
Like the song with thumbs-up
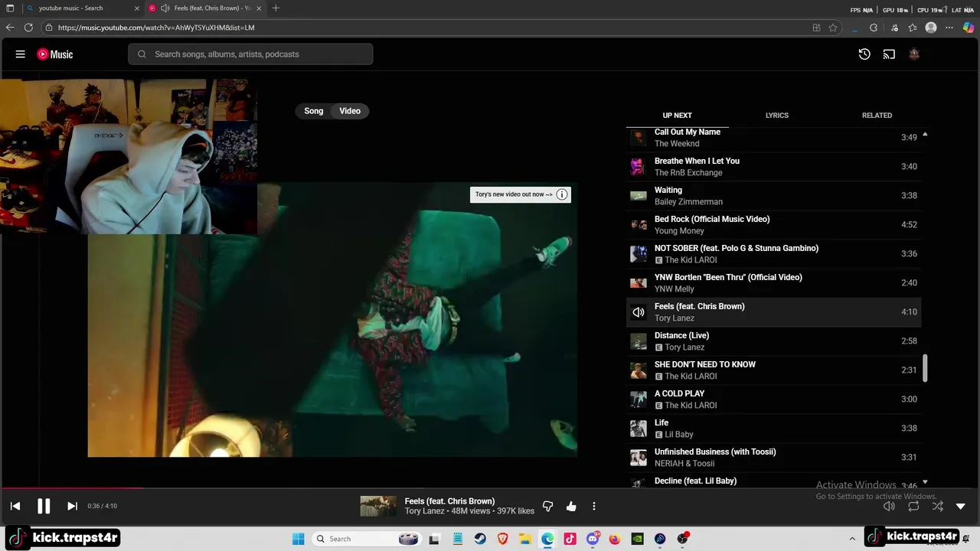pyautogui.click(x=571, y=506)
